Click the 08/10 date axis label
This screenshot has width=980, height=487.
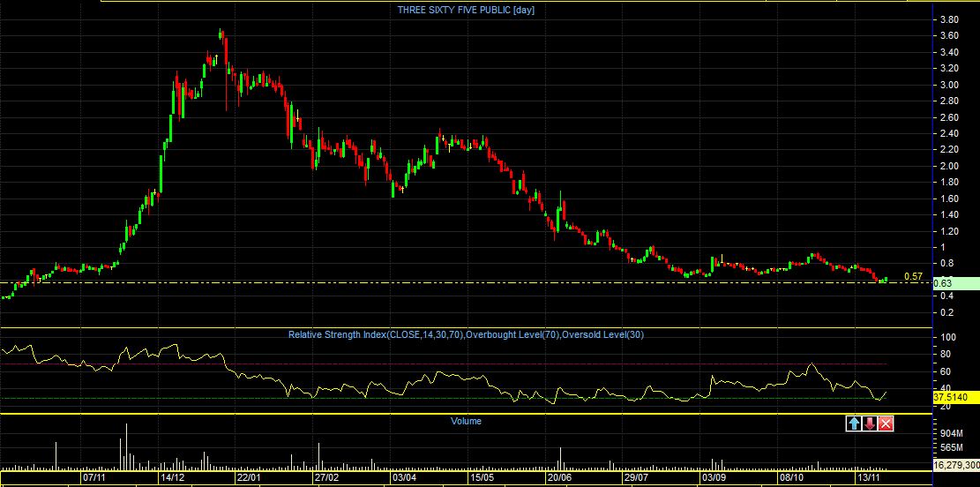point(791,477)
